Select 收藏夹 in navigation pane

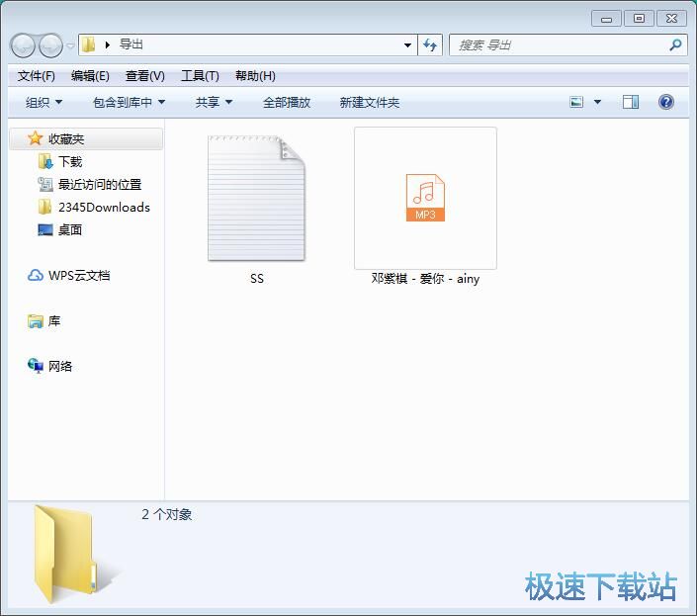pyautogui.click(x=86, y=139)
